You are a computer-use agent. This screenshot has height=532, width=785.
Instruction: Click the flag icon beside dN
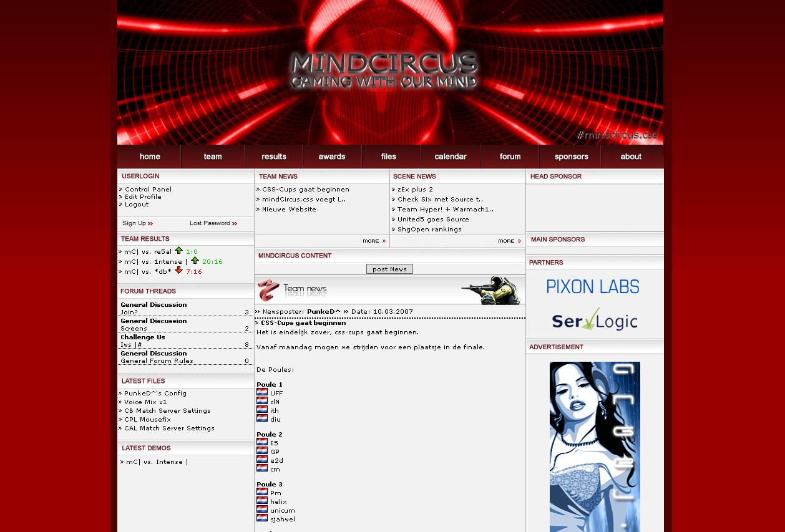tap(262, 401)
